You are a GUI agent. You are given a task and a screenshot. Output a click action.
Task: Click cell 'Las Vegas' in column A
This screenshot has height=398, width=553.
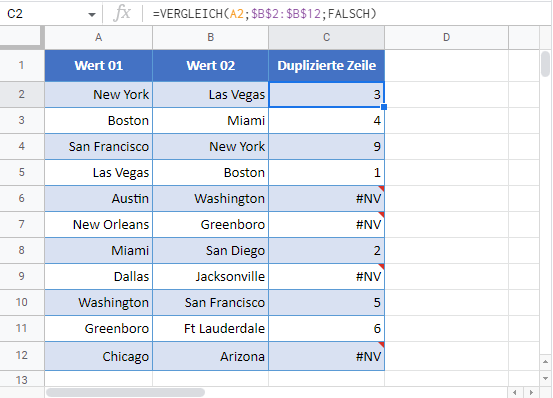[99, 172]
